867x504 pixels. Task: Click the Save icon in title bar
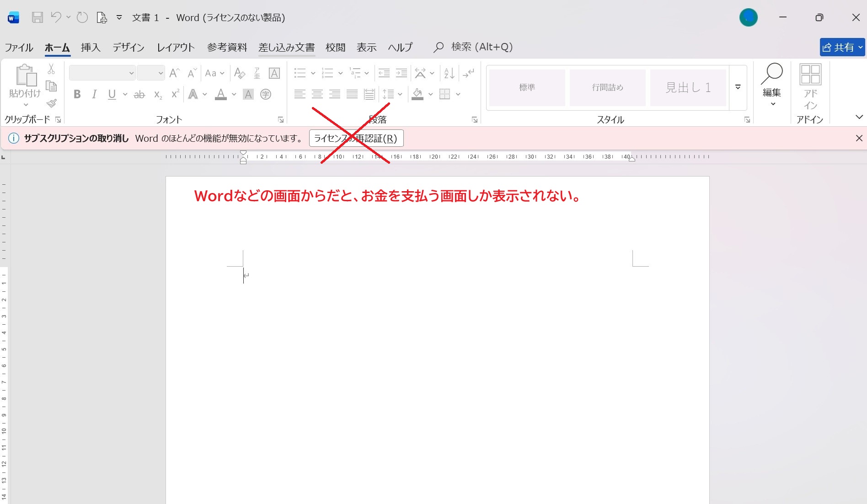[37, 18]
